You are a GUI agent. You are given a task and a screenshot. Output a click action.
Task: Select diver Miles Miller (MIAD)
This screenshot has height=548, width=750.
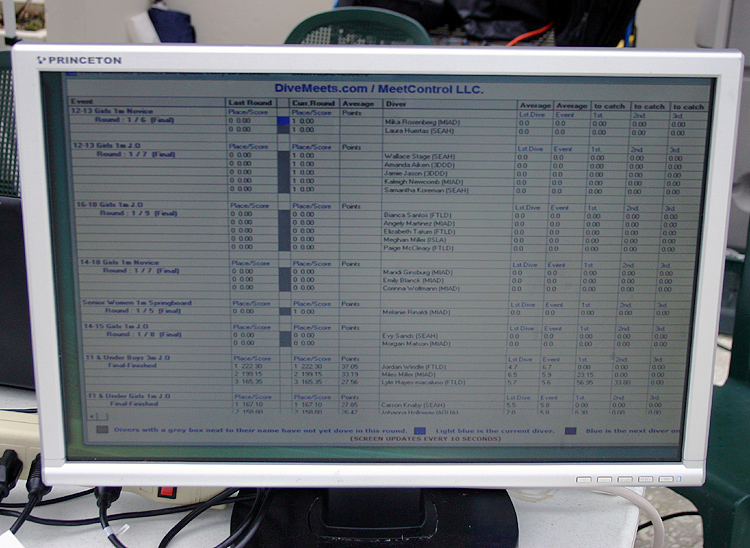pos(408,374)
